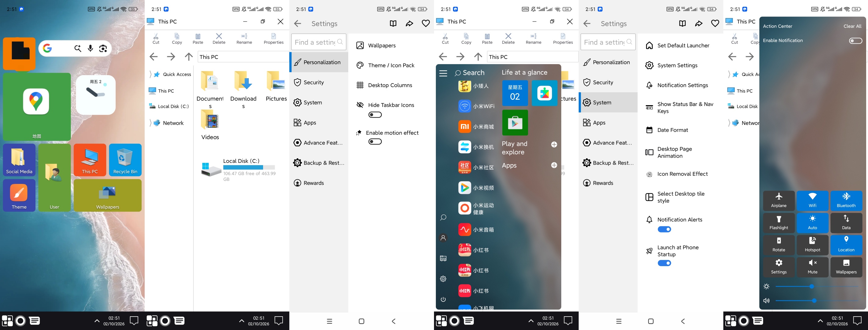The width and height of the screenshot is (868, 330).
Task: Open the Recycle Bin tile
Action: (125, 160)
